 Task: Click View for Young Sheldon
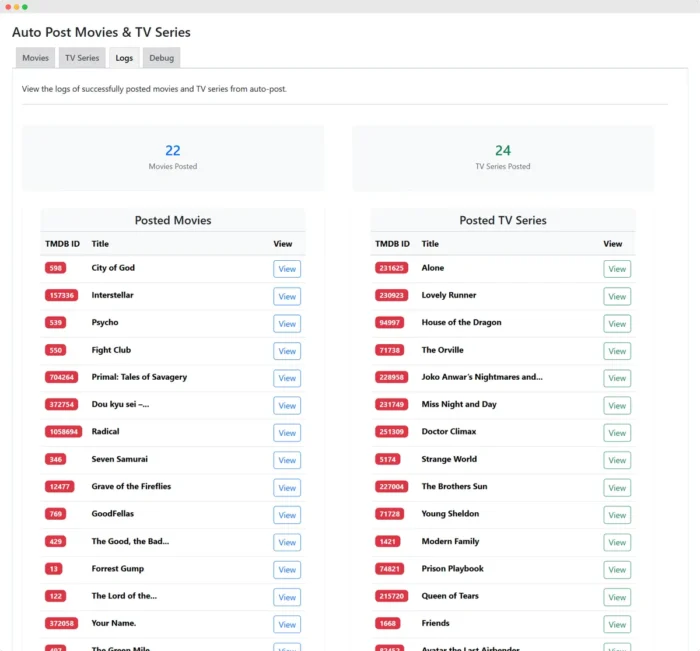tap(617, 515)
